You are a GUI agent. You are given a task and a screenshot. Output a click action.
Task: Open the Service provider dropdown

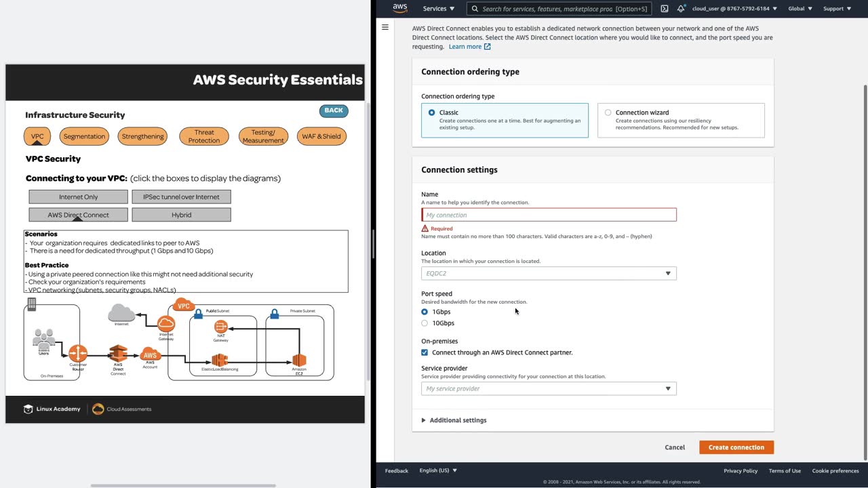tap(549, 388)
